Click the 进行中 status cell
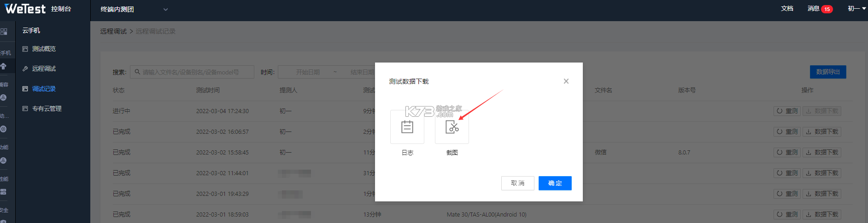Screen dimensions: 868x223 (x=122, y=111)
